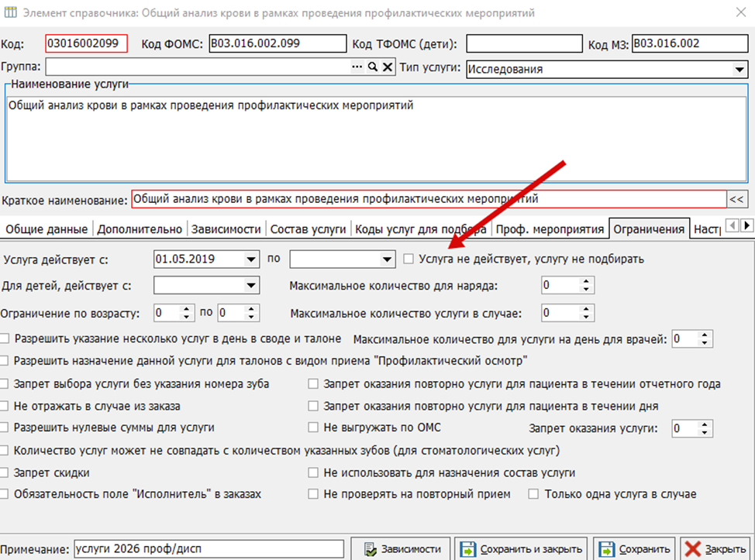Check 'Разрешить нулевые суммы для услуги'
The height and width of the screenshot is (560, 755).
point(5,428)
